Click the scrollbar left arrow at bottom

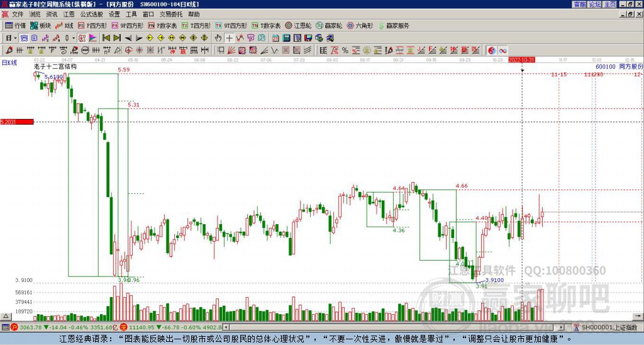click(x=226, y=327)
